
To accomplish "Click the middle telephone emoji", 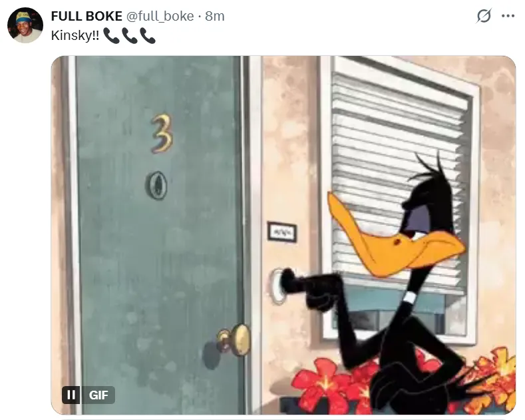I will click(129, 36).
